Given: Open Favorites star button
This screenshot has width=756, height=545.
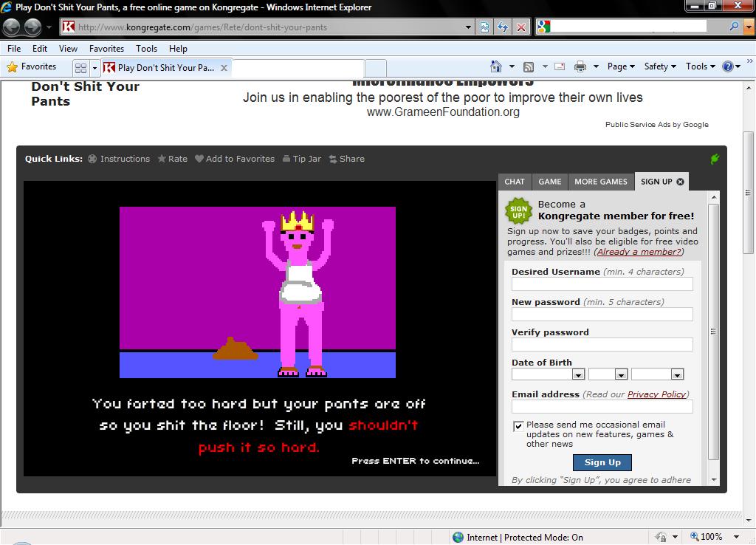Looking at the screenshot, I should (32, 66).
